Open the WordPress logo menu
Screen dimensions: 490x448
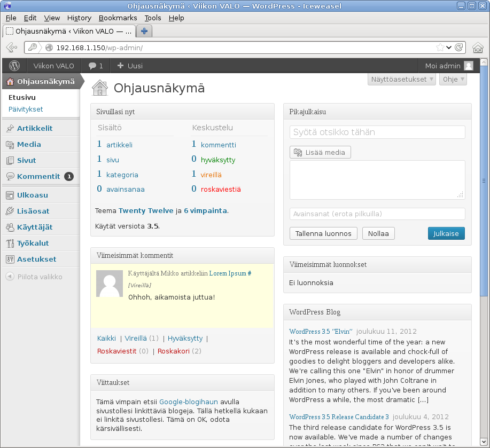tap(14, 66)
